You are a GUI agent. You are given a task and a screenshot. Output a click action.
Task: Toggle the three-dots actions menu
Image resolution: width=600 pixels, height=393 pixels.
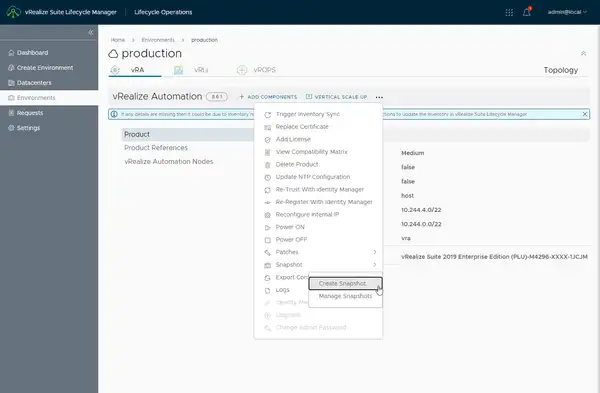(x=379, y=97)
